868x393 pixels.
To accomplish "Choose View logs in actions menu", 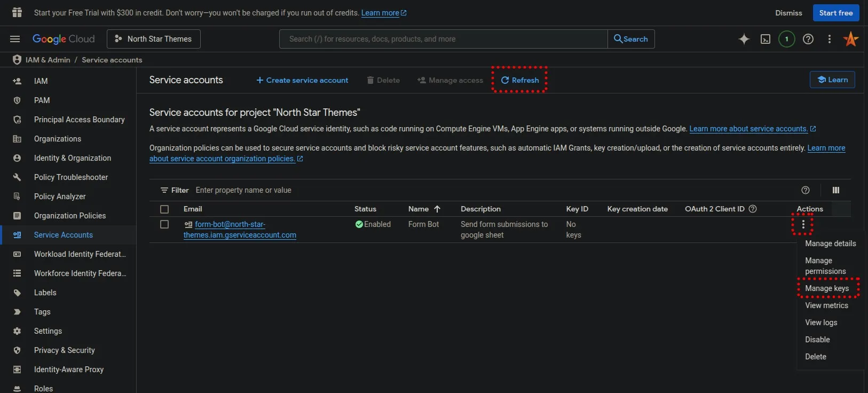I will tap(821, 323).
